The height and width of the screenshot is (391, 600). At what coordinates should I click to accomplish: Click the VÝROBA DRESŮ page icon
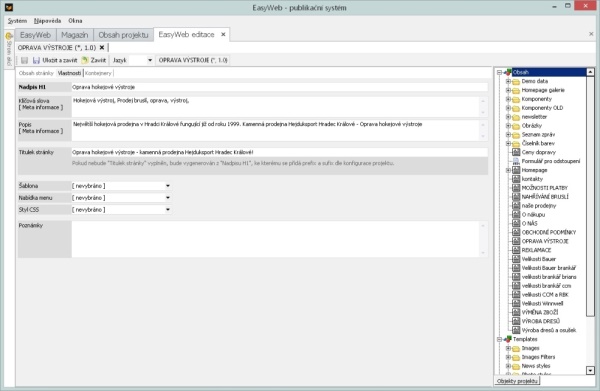point(516,321)
